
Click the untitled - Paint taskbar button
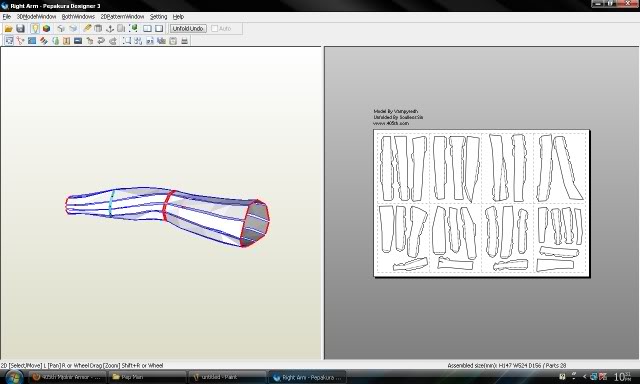227,377
